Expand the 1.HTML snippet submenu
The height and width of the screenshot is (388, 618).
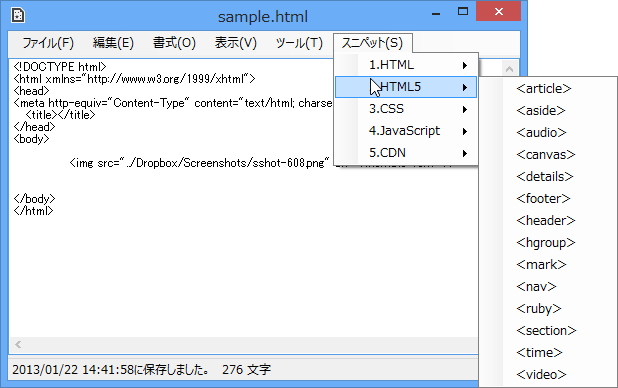point(406,65)
